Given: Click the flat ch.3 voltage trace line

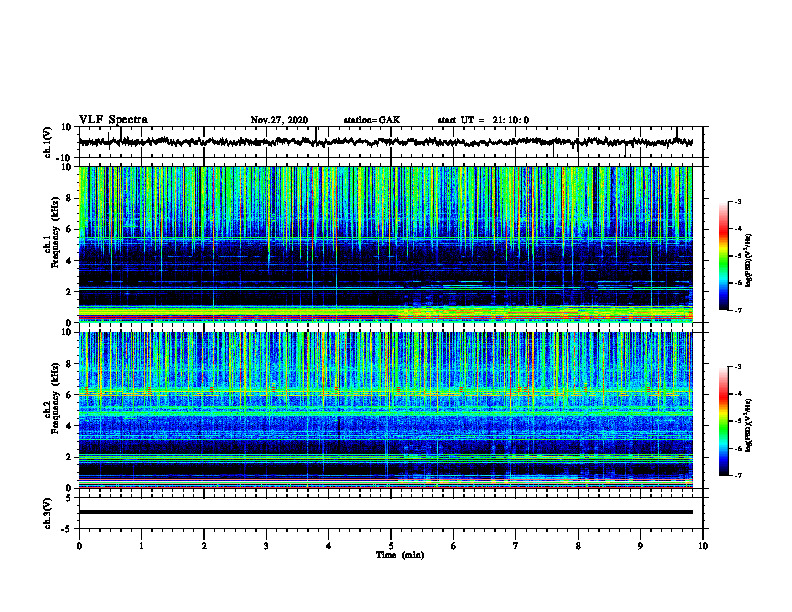Looking at the screenshot, I should pyautogui.click(x=385, y=512).
